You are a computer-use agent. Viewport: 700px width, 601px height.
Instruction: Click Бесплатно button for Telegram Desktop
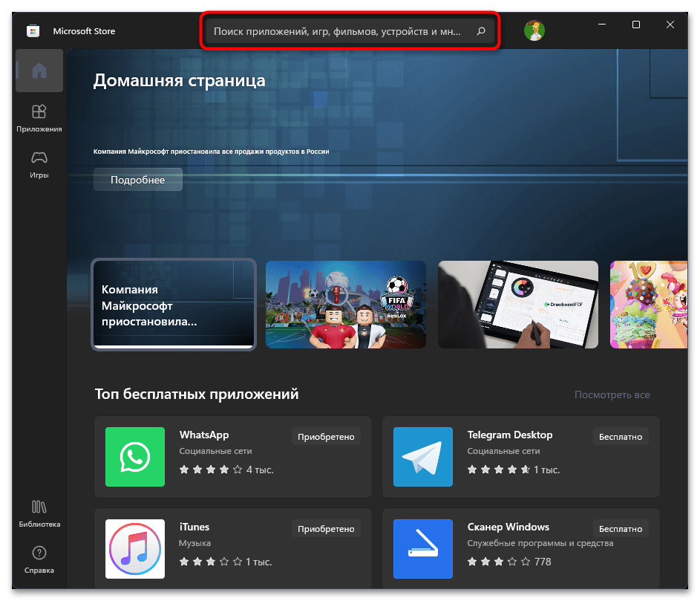click(620, 437)
